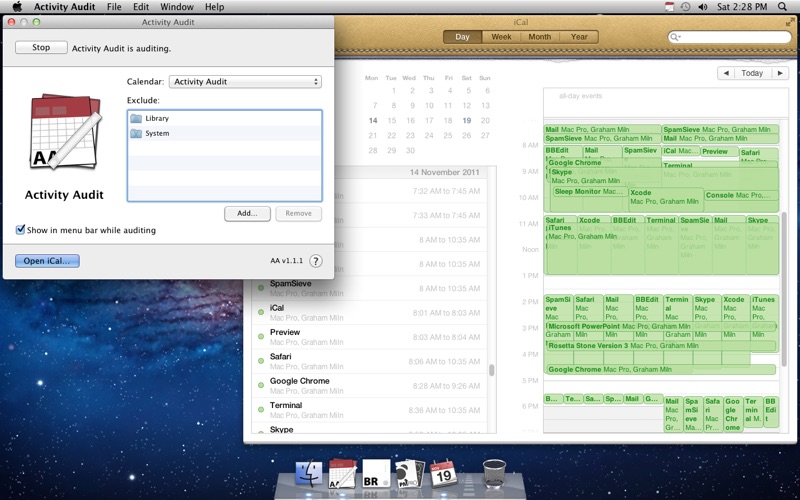
Task: Open the Activity Audit application menu
Action: 65,7
